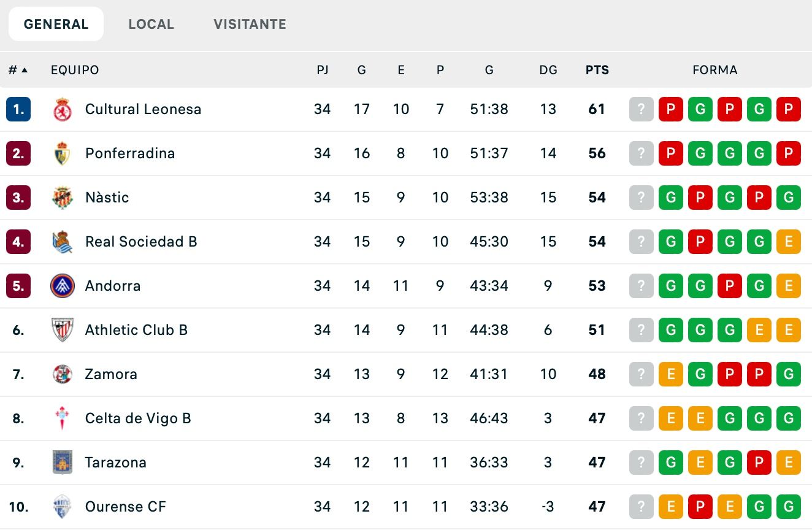
Task: Click the Real Sociedad B crest
Action: [x=62, y=242]
